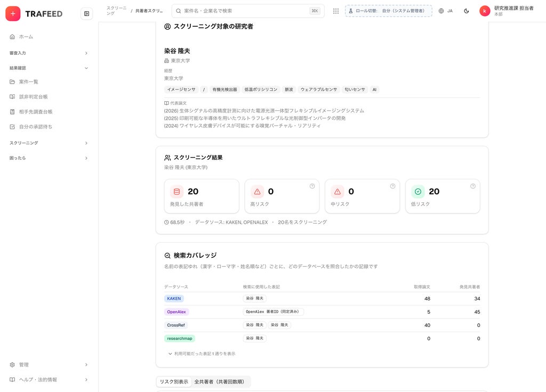
Task: Expand the 審査入力 sidebar section
Action: tap(49, 53)
